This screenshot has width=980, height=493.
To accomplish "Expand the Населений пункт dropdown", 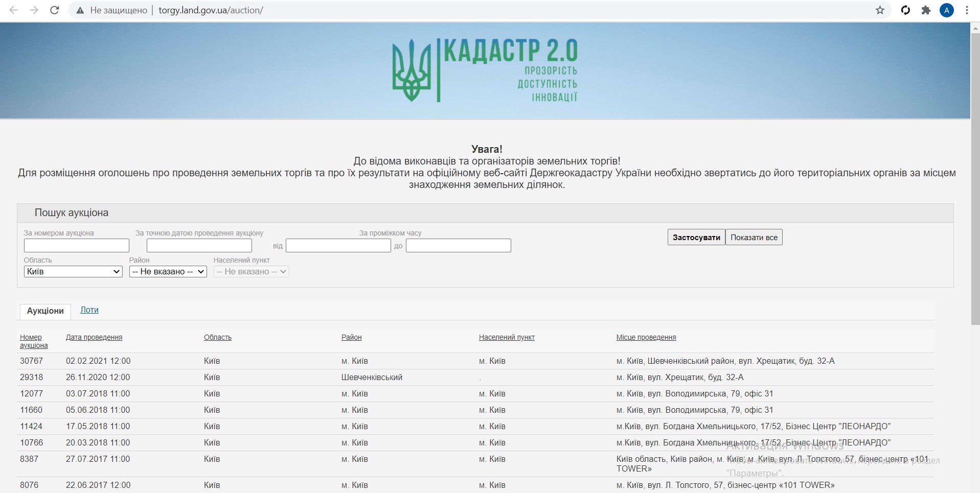I will pyautogui.click(x=251, y=272).
